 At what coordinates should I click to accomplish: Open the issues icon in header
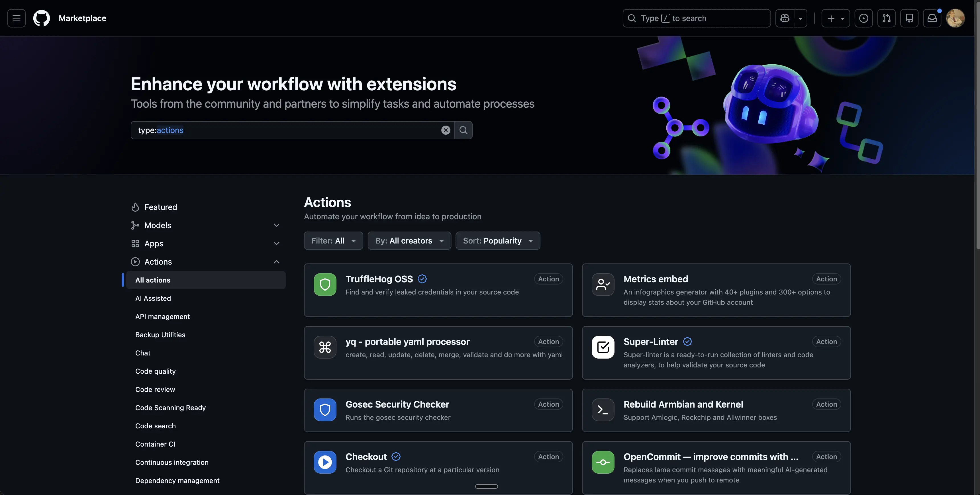click(x=863, y=18)
